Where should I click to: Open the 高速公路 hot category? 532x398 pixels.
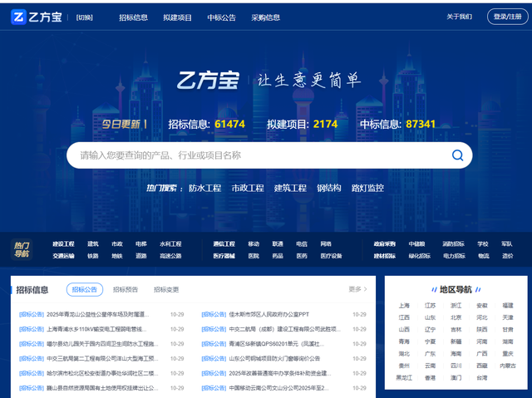pyautogui.click(x=170, y=256)
